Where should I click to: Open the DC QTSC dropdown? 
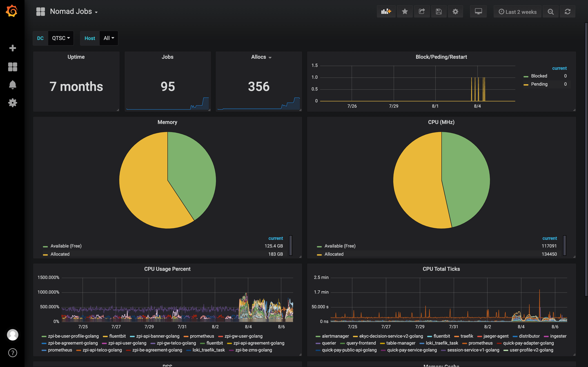click(61, 38)
